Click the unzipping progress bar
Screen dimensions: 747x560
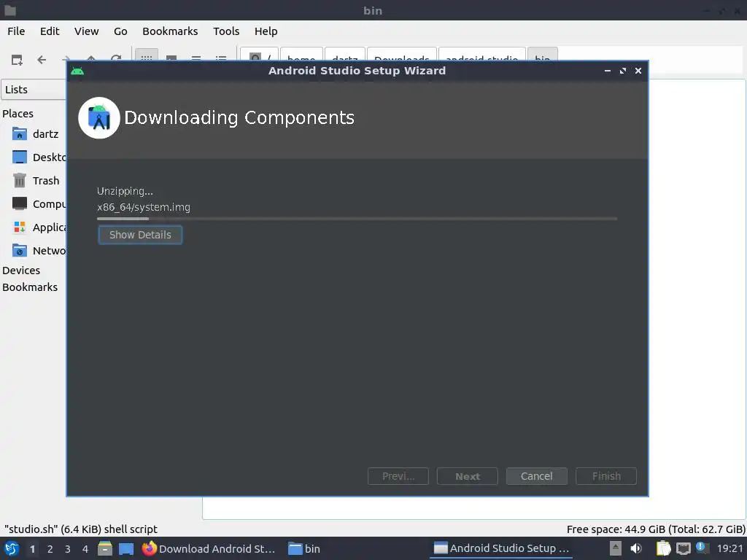point(357,219)
